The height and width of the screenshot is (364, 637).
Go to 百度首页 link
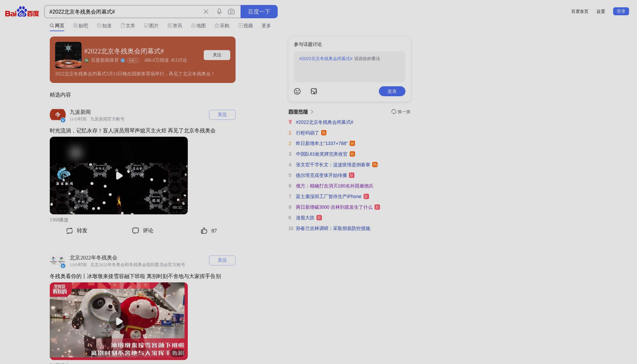tap(580, 12)
